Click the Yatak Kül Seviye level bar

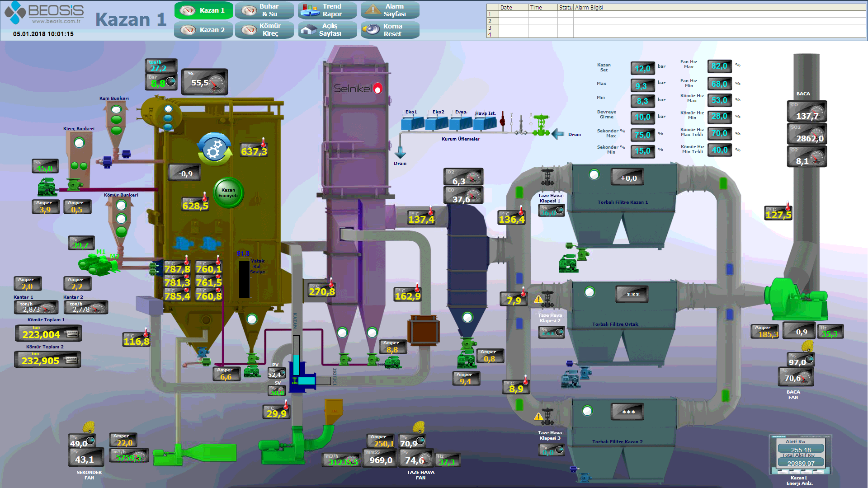pos(244,279)
